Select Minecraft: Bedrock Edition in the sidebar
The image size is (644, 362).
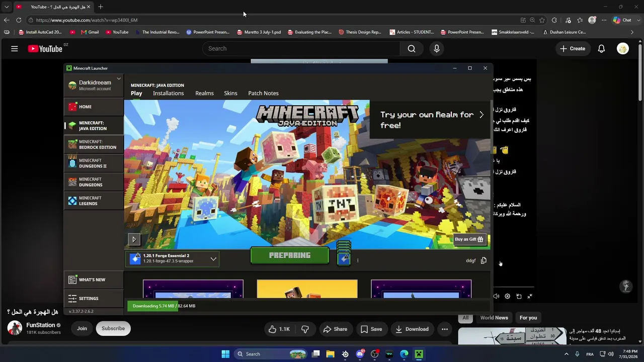coord(94,144)
